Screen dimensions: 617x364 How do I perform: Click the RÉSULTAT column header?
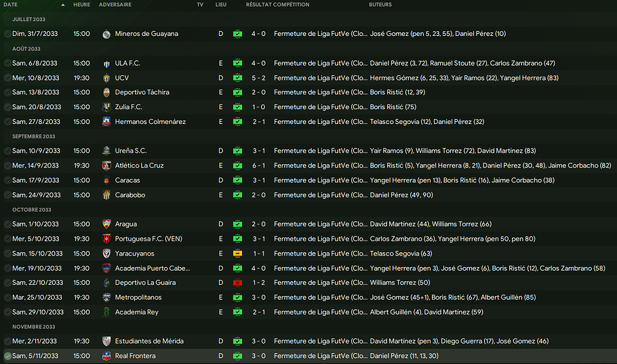(258, 5)
